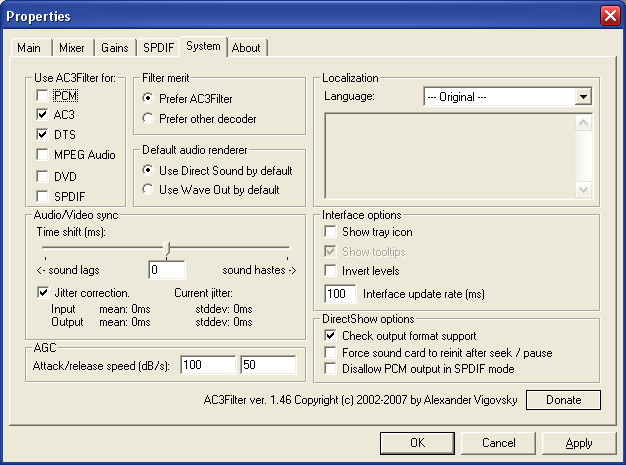The width and height of the screenshot is (626, 465).
Task: Enable Show tray icon option
Action: (332, 232)
